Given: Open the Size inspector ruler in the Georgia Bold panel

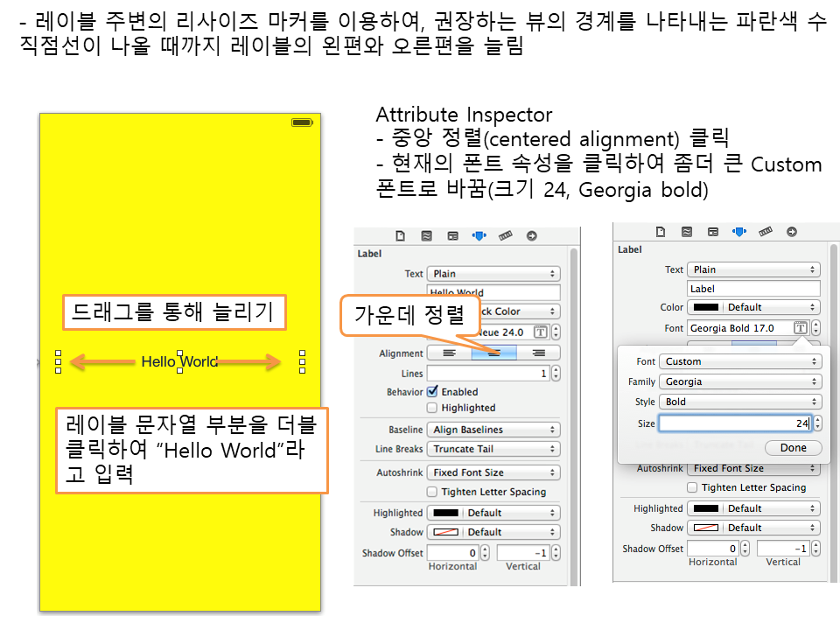Looking at the screenshot, I should pyautogui.click(x=766, y=232).
